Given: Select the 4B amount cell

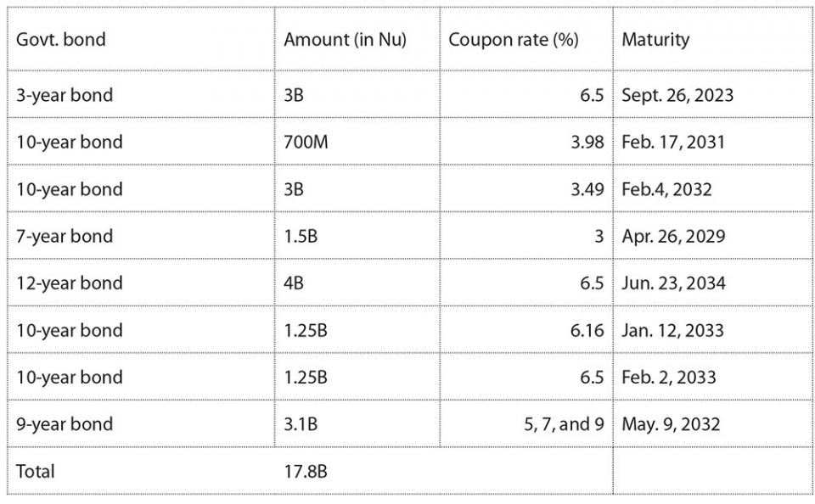Looking at the screenshot, I should pos(294,283).
